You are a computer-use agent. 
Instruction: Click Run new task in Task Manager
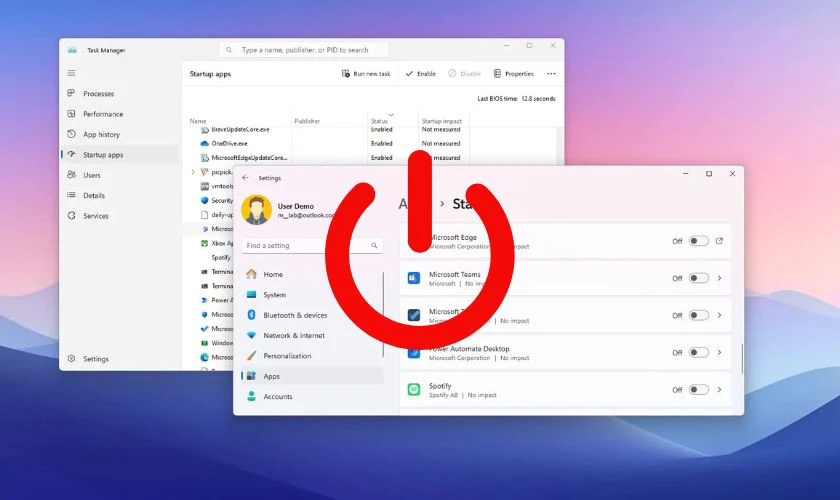click(x=366, y=73)
